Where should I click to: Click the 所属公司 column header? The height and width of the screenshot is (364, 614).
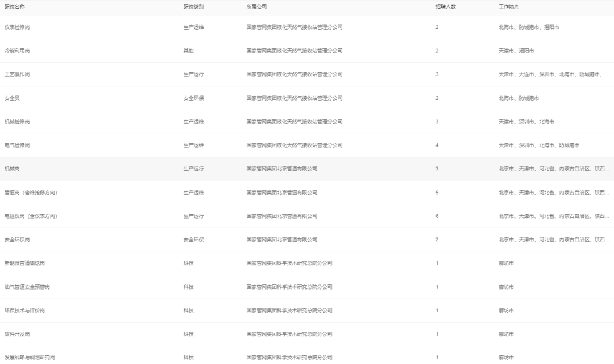[x=256, y=7]
